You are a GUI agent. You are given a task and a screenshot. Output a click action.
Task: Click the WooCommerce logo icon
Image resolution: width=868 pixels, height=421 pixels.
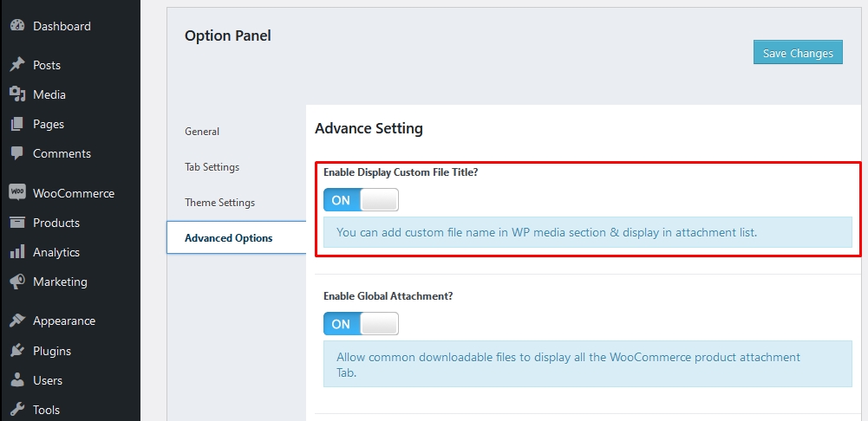pos(17,193)
